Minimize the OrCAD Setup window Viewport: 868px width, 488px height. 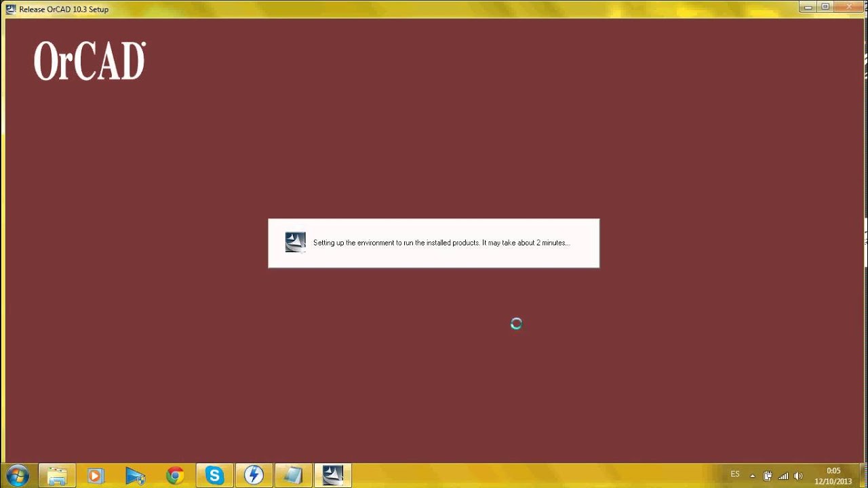coord(808,7)
